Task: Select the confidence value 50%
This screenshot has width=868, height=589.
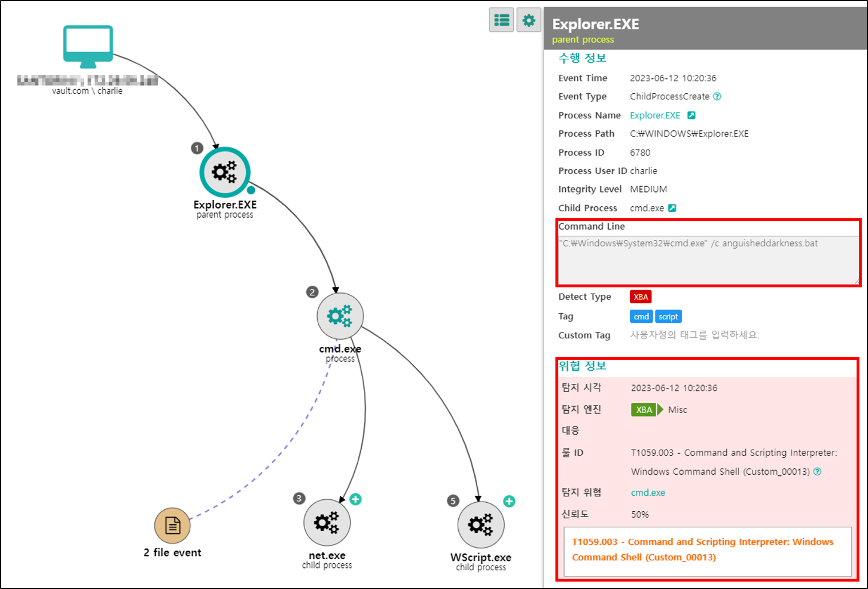Action: coord(640,514)
